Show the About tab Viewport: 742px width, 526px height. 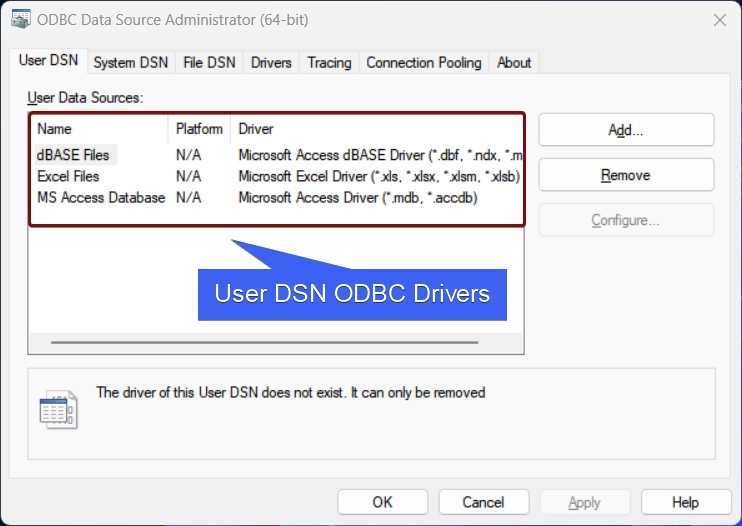[x=514, y=62]
